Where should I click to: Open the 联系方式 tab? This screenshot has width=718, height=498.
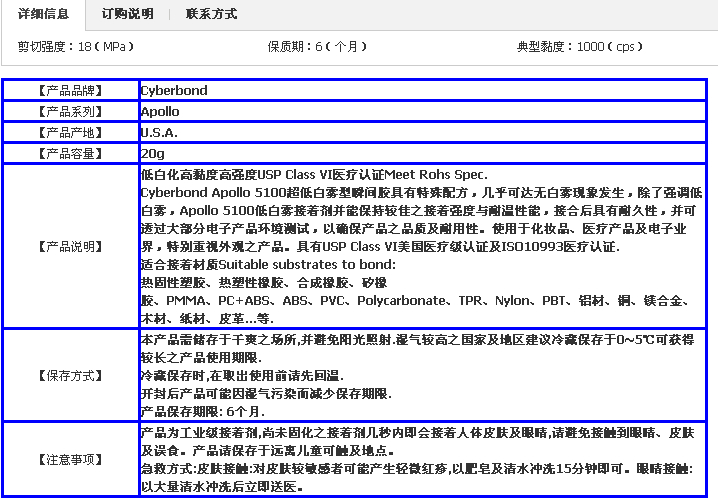click(x=212, y=14)
